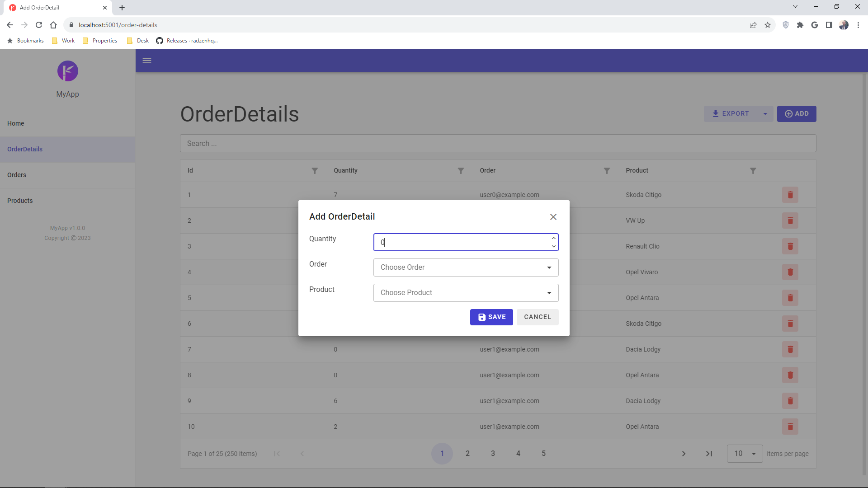The height and width of the screenshot is (488, 868).
Task: Delete row 1 Skoda Citigo
Action: [x=790, y=195]
